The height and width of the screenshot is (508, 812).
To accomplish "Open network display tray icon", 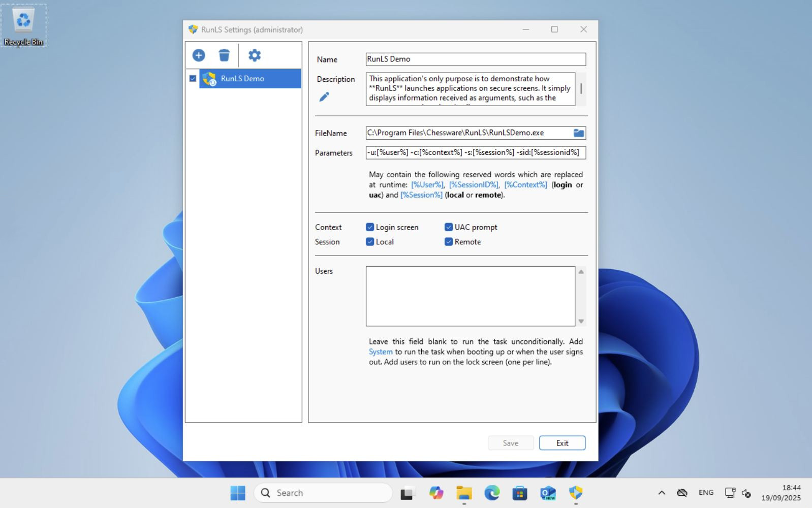I will (730, 493).
